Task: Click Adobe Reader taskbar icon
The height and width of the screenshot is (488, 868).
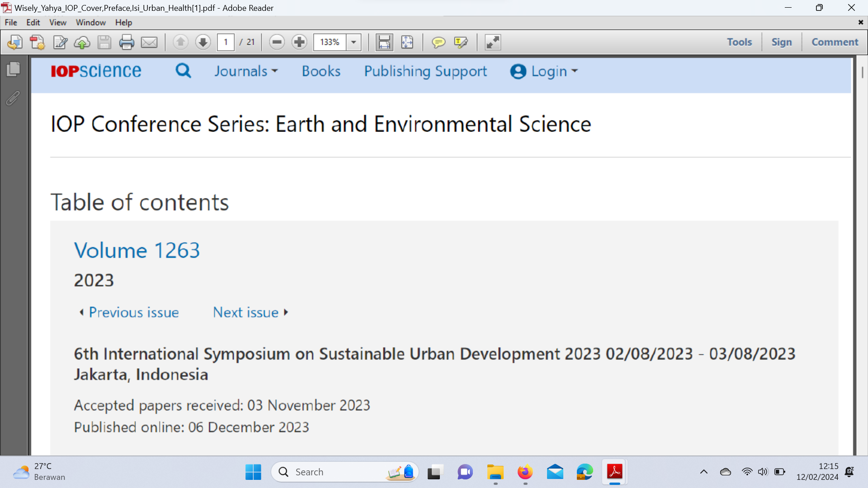Action: (614, 472)
